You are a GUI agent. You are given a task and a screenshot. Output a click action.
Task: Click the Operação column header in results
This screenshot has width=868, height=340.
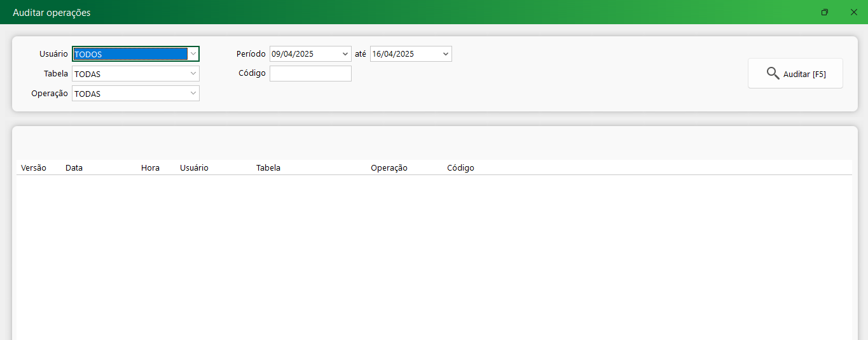389,168
